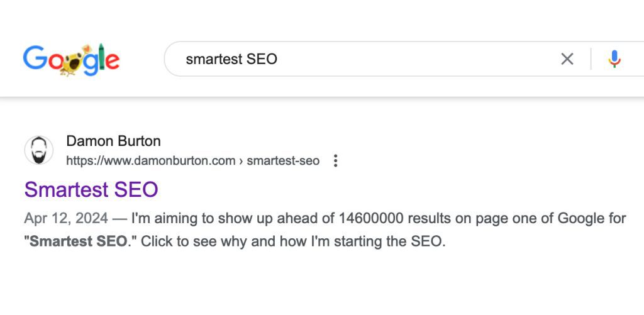Clear the search query with the X

pos(567,59)
